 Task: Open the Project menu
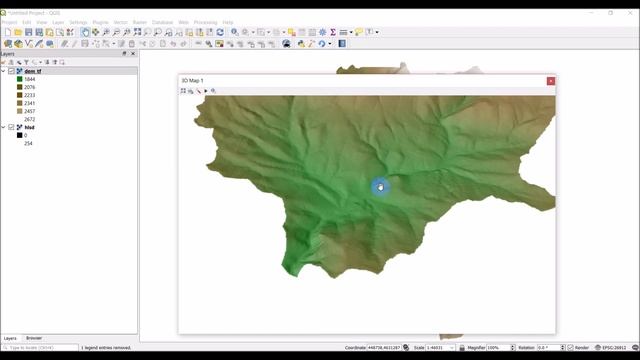click(x=9, y=22)
